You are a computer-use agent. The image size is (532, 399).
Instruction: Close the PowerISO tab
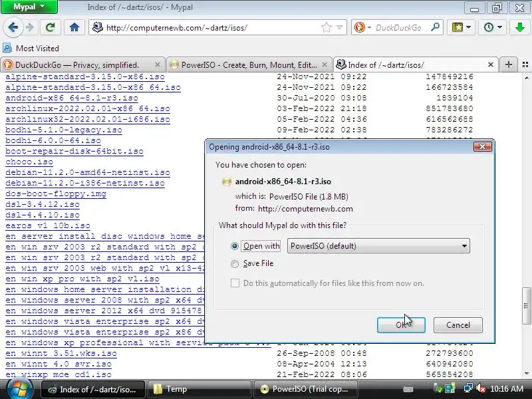coord(325,65)
